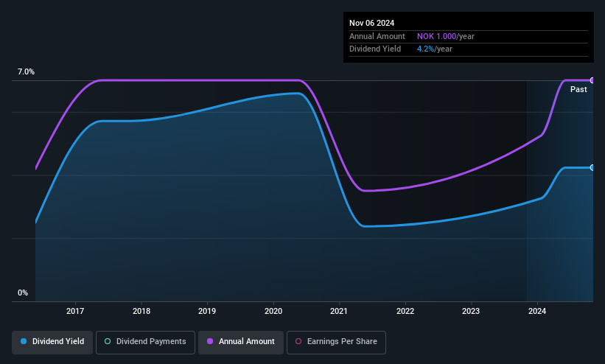This screenshot has height=364, width=605.
Task: Click the 2020 x-axis year label
Action: point(273,311)
